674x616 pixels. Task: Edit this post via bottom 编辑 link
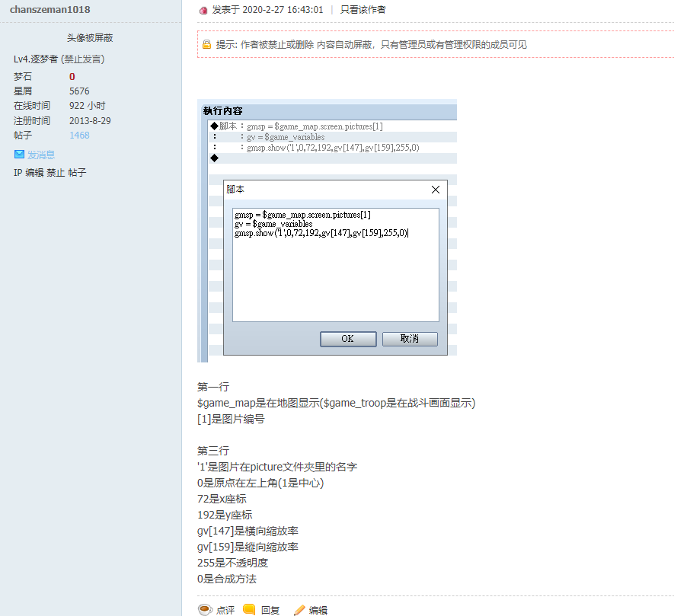(x=318, y=610)
